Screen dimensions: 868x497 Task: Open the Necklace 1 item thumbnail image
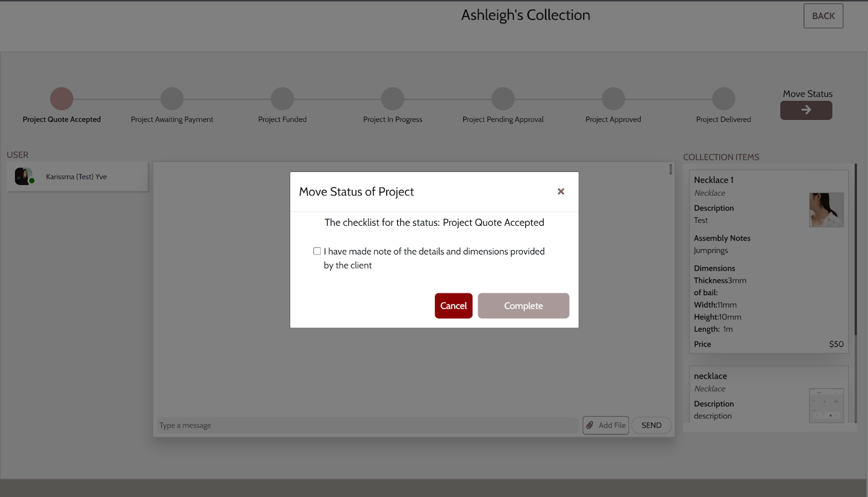coord(826,210)
